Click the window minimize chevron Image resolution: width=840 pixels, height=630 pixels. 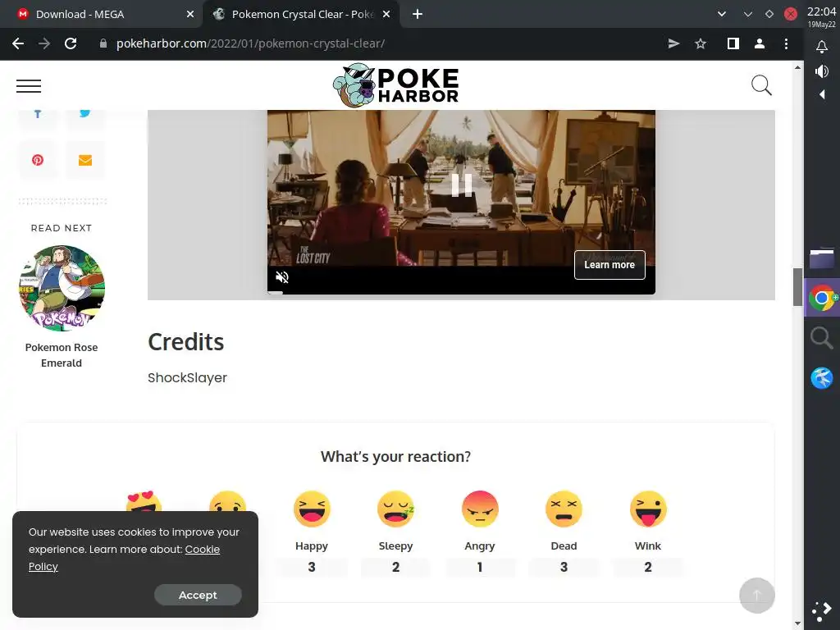(748, 15)
